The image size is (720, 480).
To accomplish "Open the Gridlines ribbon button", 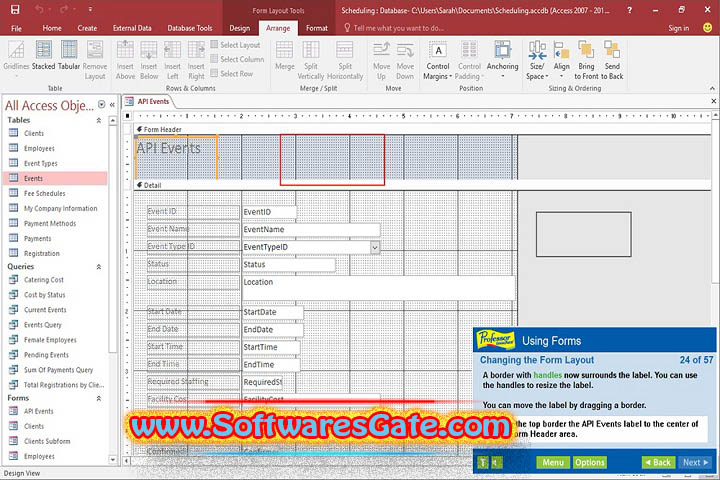I will (x=16, y=58).
